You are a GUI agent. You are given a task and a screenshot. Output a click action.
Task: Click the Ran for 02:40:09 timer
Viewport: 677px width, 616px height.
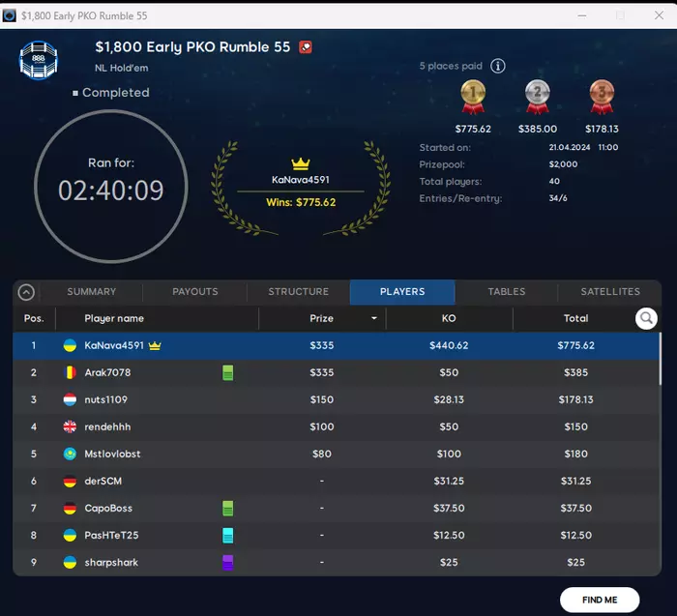pos(111,186)
